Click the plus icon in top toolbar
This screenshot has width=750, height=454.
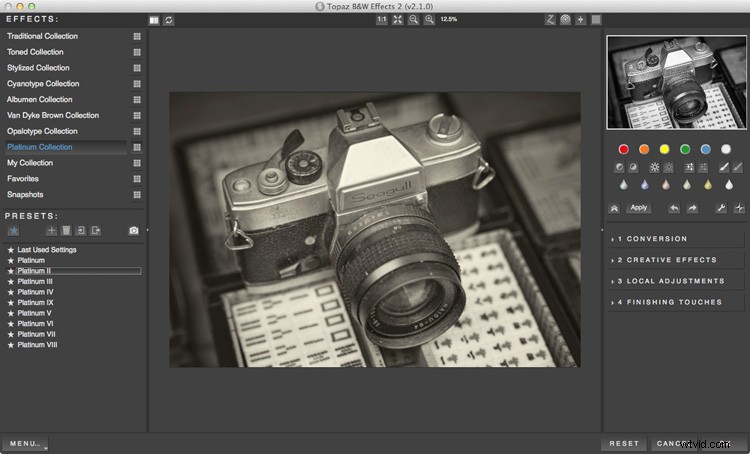tap(581, 20)
